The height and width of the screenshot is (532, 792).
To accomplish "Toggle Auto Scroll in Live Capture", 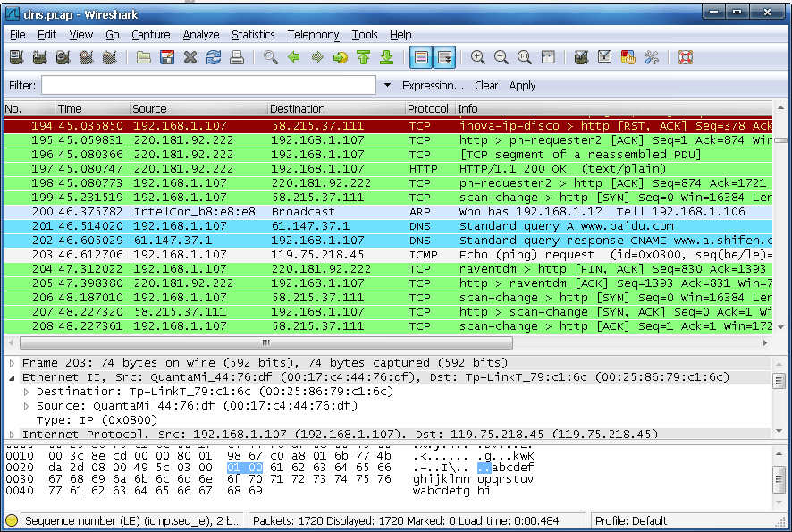I will [444, 58].
